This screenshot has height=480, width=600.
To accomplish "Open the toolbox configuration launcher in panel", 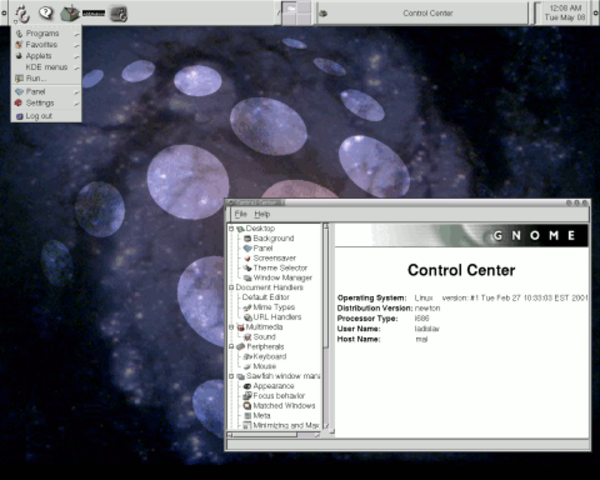I will pyautogui.click(x=69, y=13).
